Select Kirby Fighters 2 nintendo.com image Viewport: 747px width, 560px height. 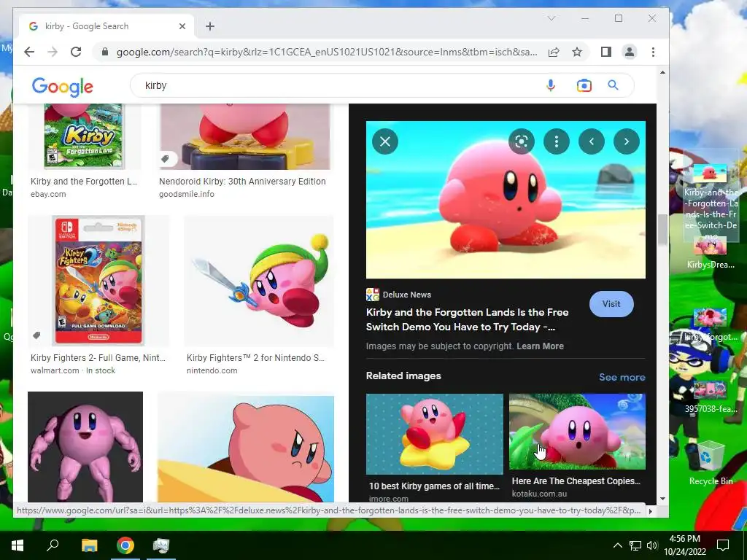coord(259,281)
